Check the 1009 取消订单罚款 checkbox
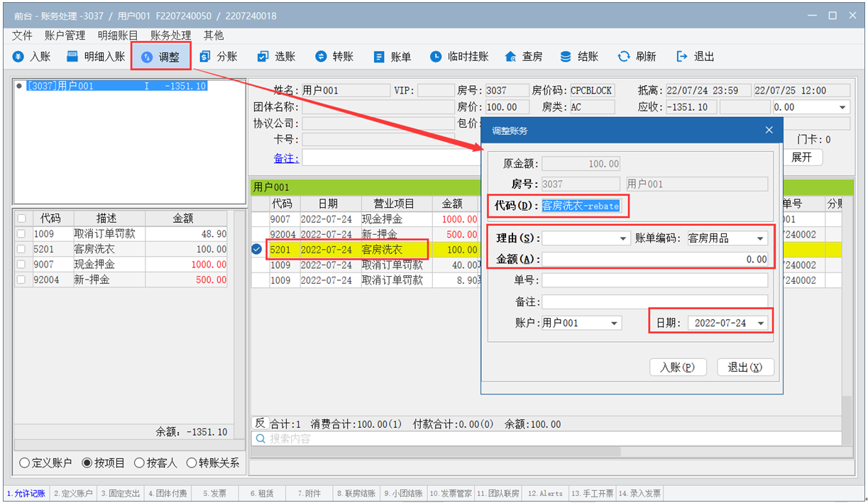The width and height of the screenshot is (868, 503). 22,233
